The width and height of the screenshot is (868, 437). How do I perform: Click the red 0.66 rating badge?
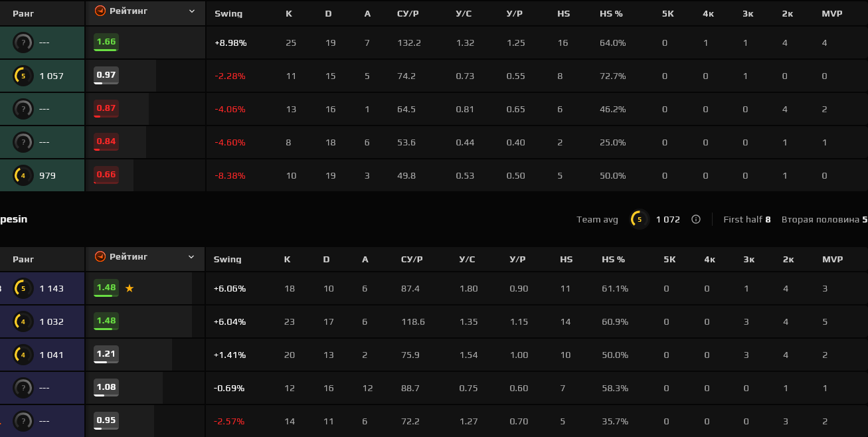(106, 175)
